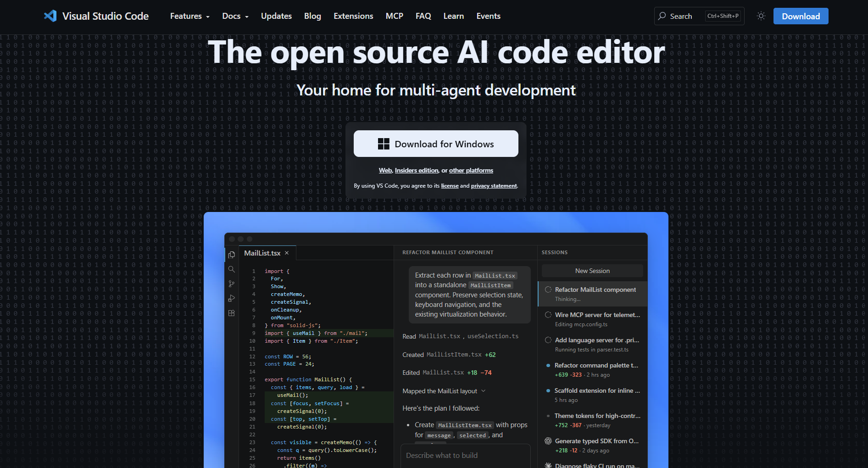Open the Events navigation item
Screen dimensions: 868x468
point(488,16)
